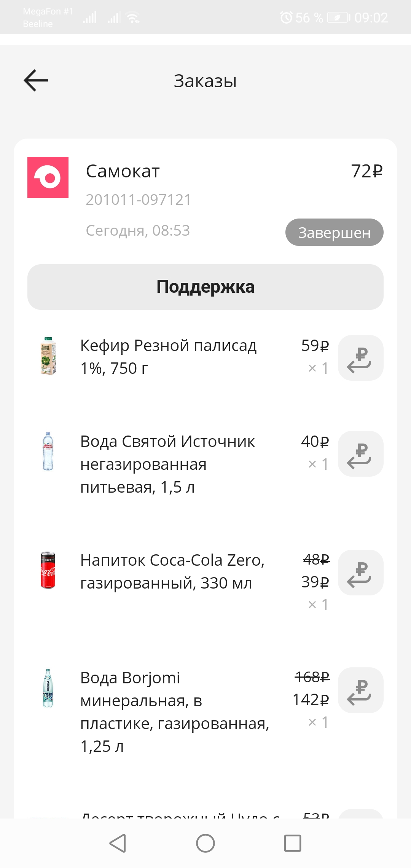
Task: Select Напиток Coca-Cola Zero item name
Action: coord(172,571)
